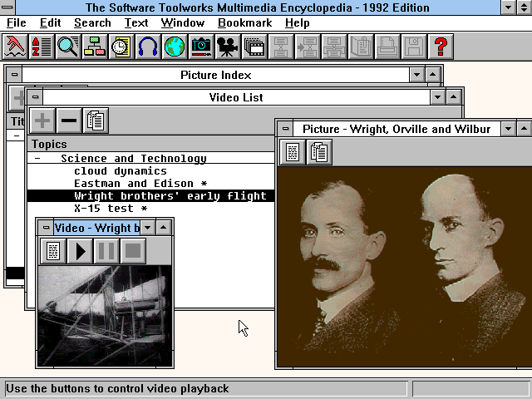
Task: Click the magnifying glass Word Search icon
Action: 68,47
